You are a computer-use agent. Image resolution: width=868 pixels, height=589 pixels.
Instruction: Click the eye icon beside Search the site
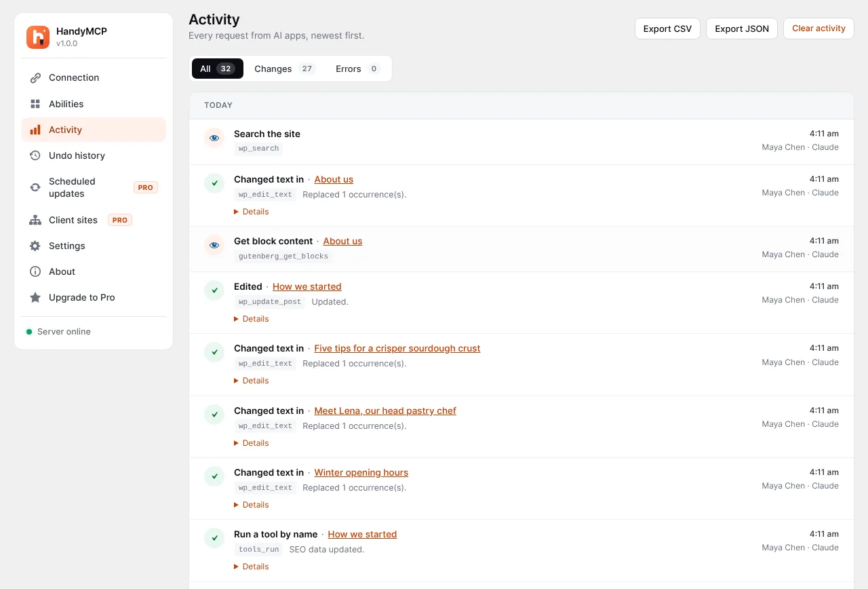[x=214, y=138]
